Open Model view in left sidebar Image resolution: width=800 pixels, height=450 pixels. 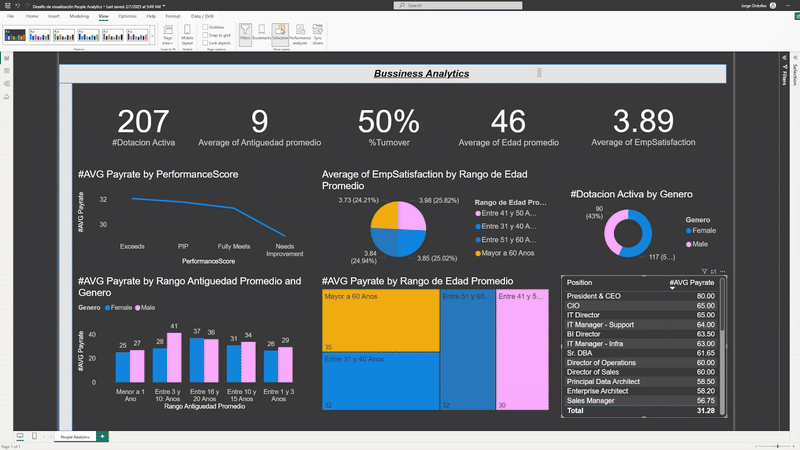(6, 84)
